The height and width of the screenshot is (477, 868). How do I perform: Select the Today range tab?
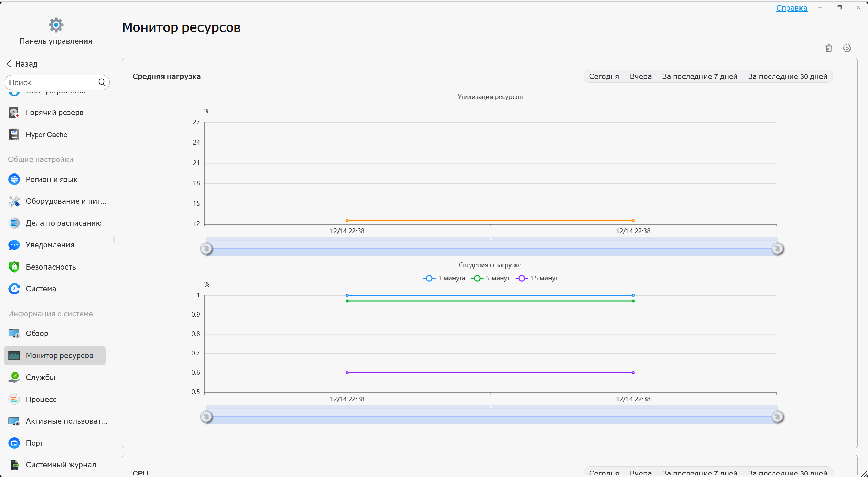tap(603, 77)
